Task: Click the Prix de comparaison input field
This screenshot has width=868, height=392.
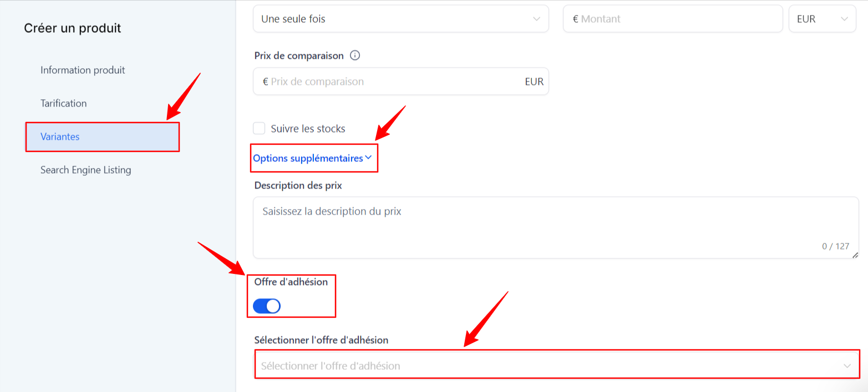Action: click(401, 82)
